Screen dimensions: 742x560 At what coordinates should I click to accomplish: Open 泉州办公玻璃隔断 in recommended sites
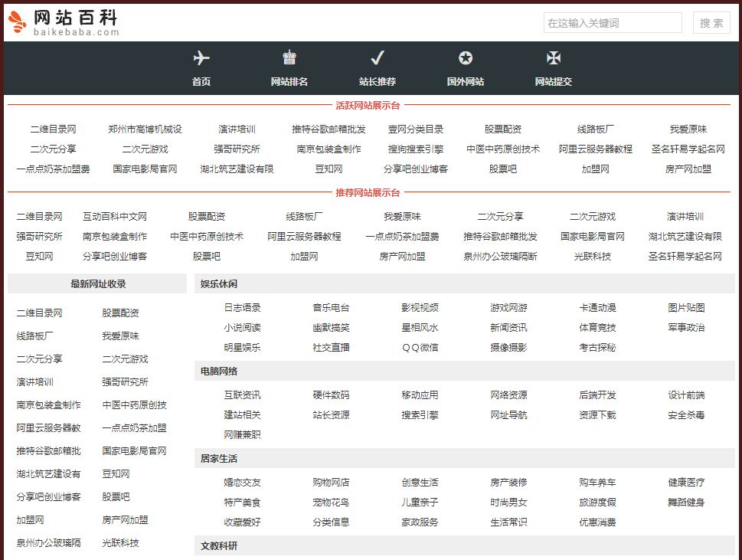[500, 256]
